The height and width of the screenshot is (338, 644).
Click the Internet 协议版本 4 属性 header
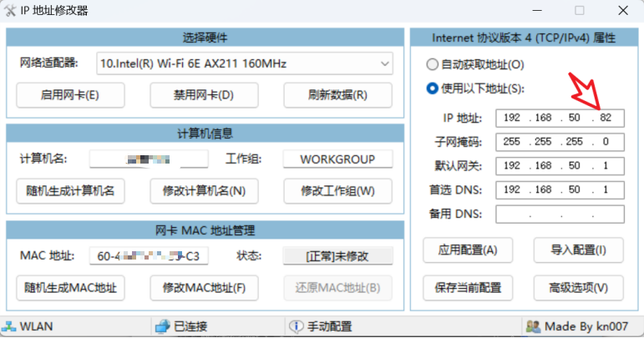(524, 38)
